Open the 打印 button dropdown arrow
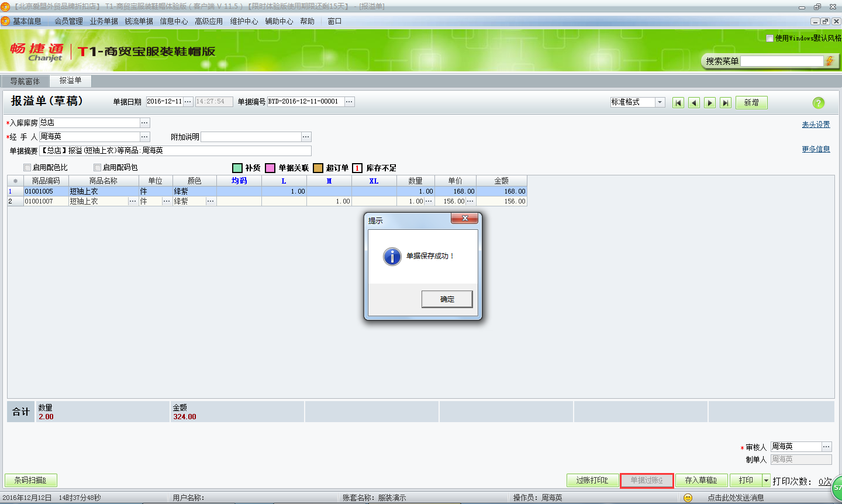Screen dimensions: 842x504 click(766, 481)
